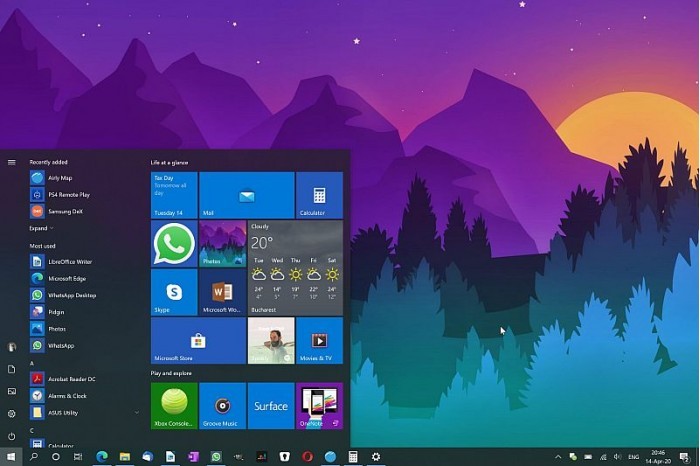Open the WhatsApp tile in Start

tap(174, 244)
